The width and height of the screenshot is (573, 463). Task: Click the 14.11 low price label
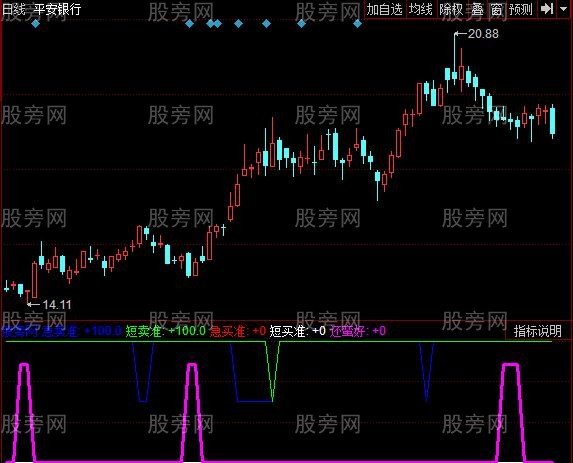(57, 304)
